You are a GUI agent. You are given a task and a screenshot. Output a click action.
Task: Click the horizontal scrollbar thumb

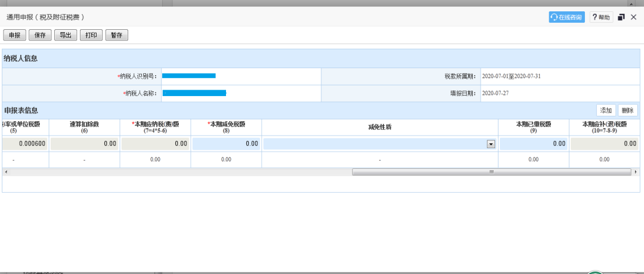pos(491,172)
